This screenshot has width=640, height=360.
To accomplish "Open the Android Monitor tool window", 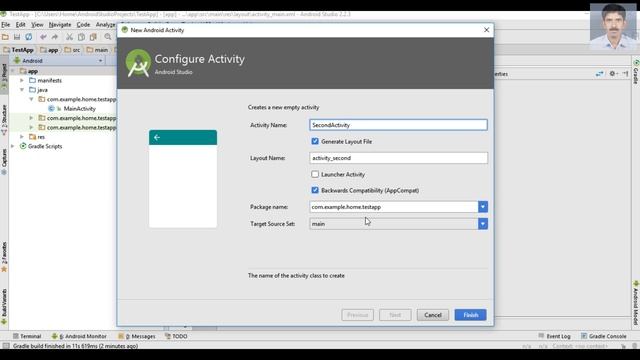I will [x=79, y=336].
